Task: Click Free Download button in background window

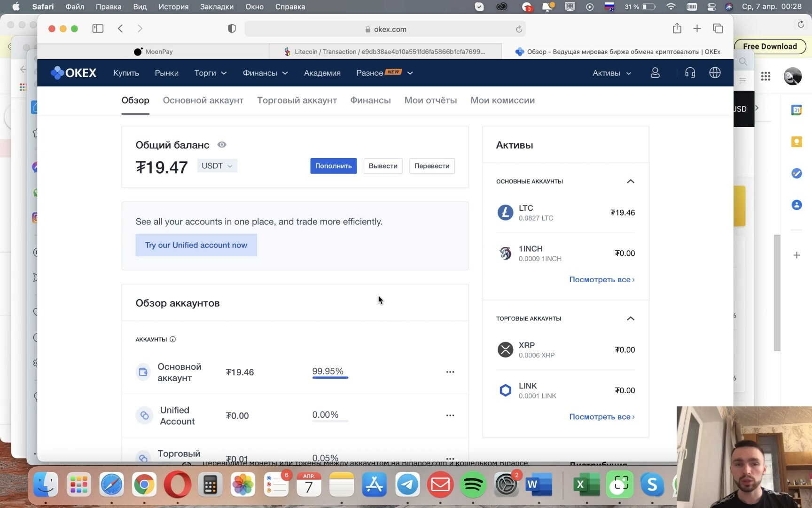Action: (x=770, y=46)
